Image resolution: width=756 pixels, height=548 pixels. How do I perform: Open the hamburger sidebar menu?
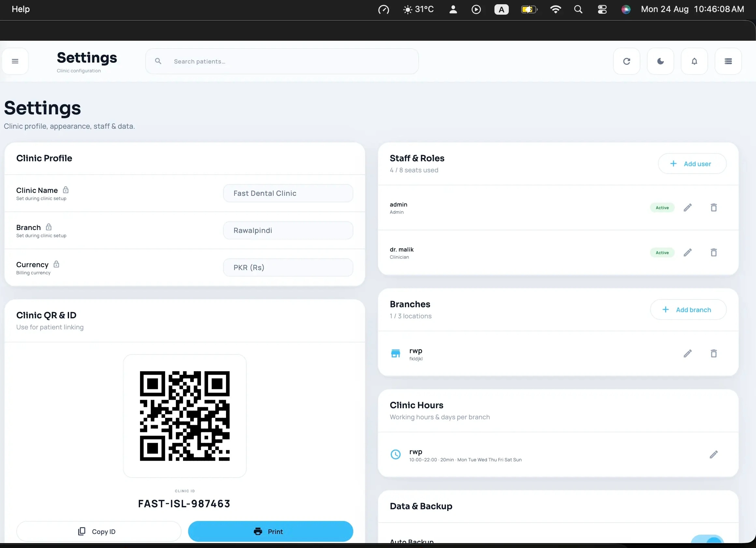15,61
